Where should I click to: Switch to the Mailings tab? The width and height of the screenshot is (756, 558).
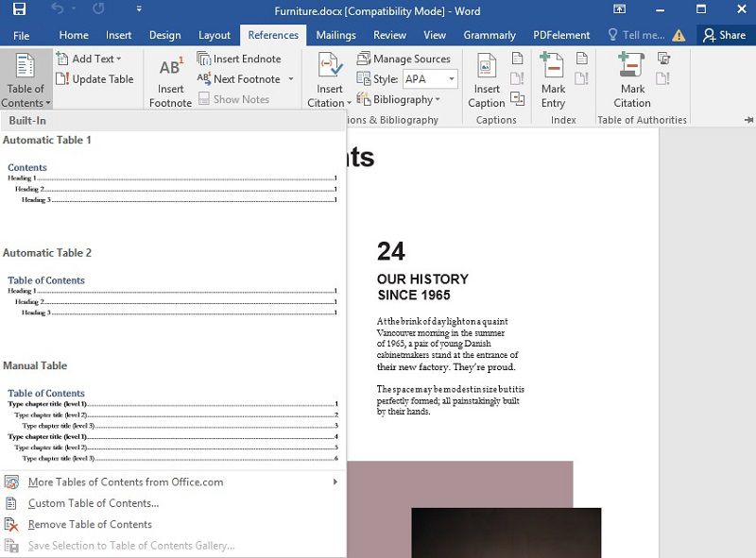point(336,35)
